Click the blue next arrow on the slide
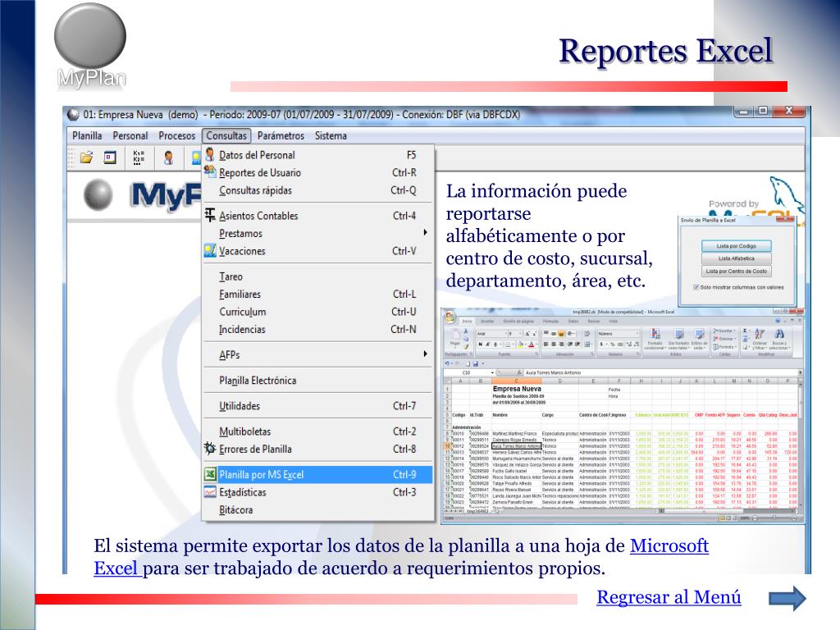 coord(787,598)
